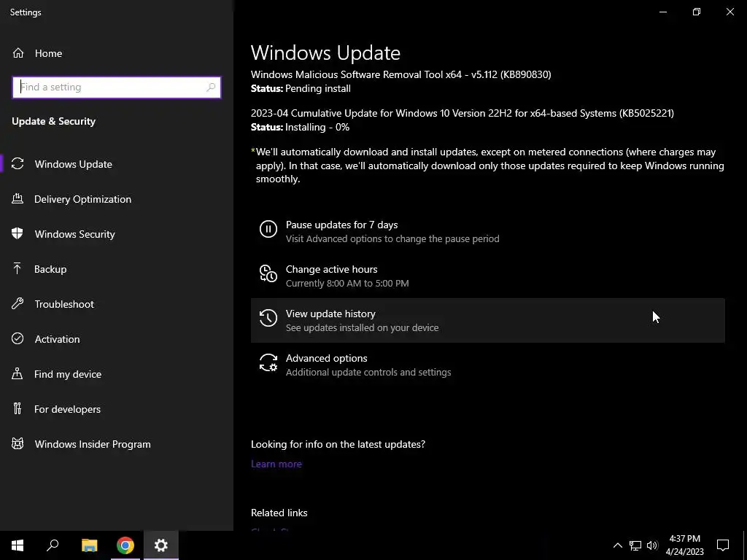Open For developers page

[x=117, y=409]
